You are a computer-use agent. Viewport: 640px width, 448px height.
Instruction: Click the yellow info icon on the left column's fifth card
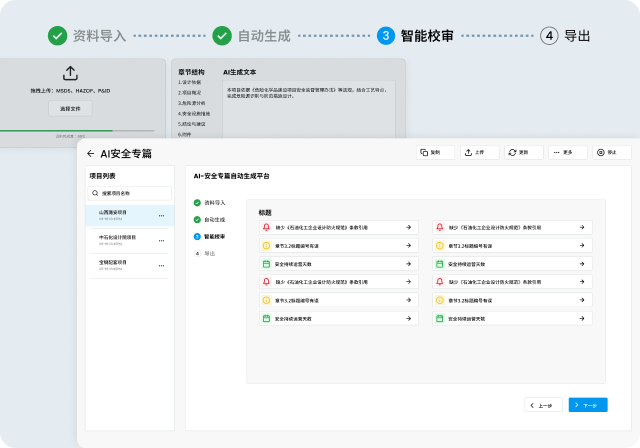point(267,300)
